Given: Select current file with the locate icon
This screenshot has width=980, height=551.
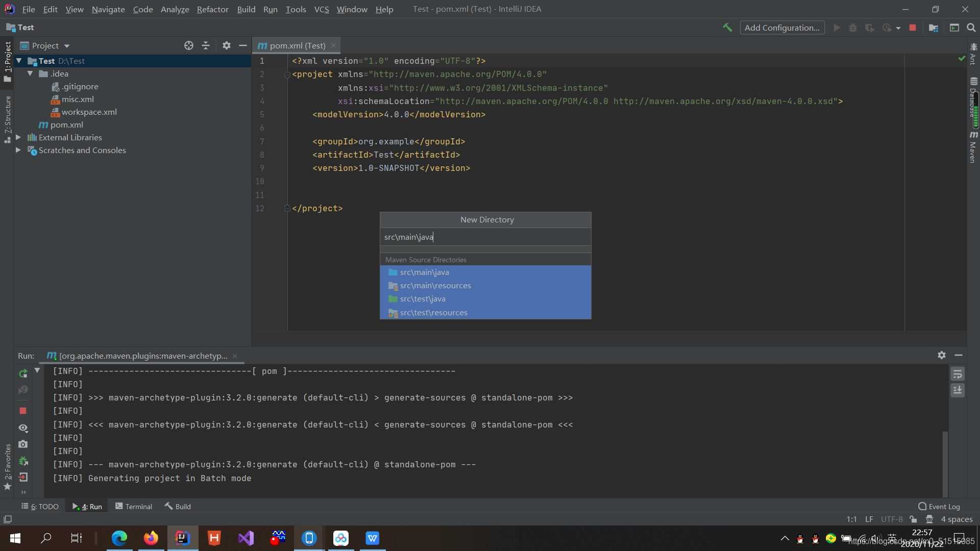Looking at the screenshot, I should 188,45.
